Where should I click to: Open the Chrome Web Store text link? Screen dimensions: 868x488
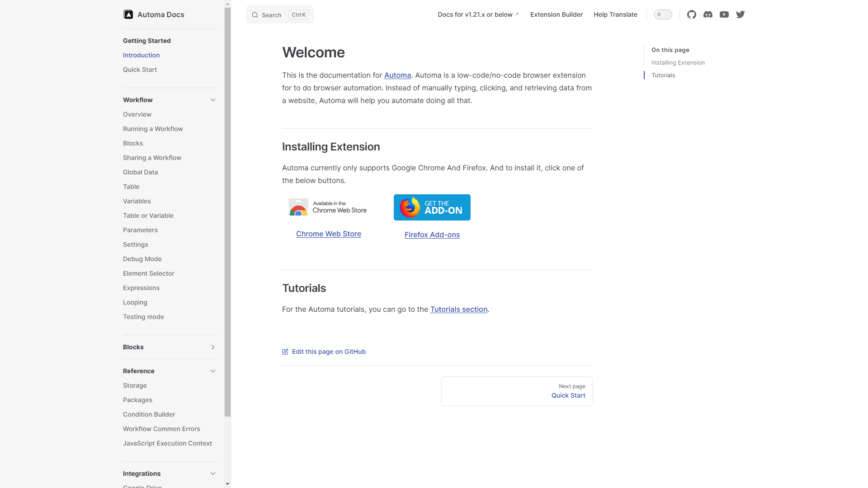tap(329, 234)
